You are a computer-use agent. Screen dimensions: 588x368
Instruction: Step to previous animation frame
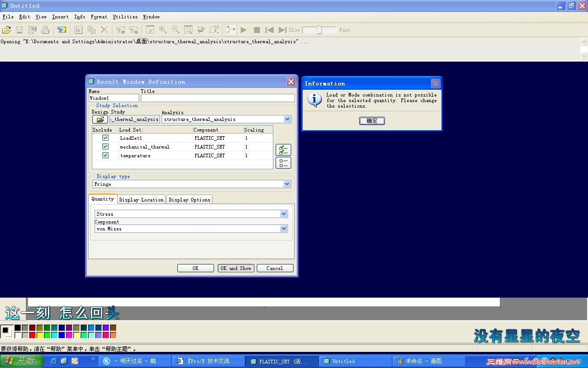click(270, 30)
